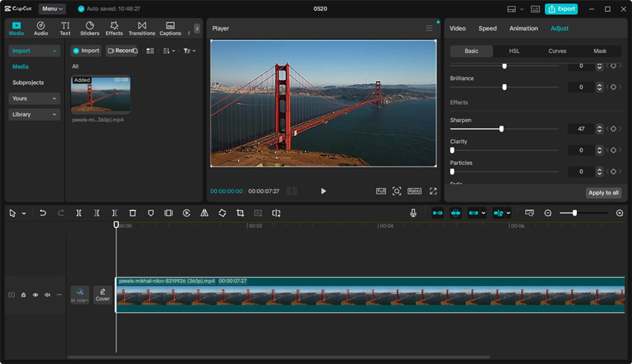Click the microphone Record voiceover icon
The height and width of the screenshot is (364, 632).
[x=413, y=213]
